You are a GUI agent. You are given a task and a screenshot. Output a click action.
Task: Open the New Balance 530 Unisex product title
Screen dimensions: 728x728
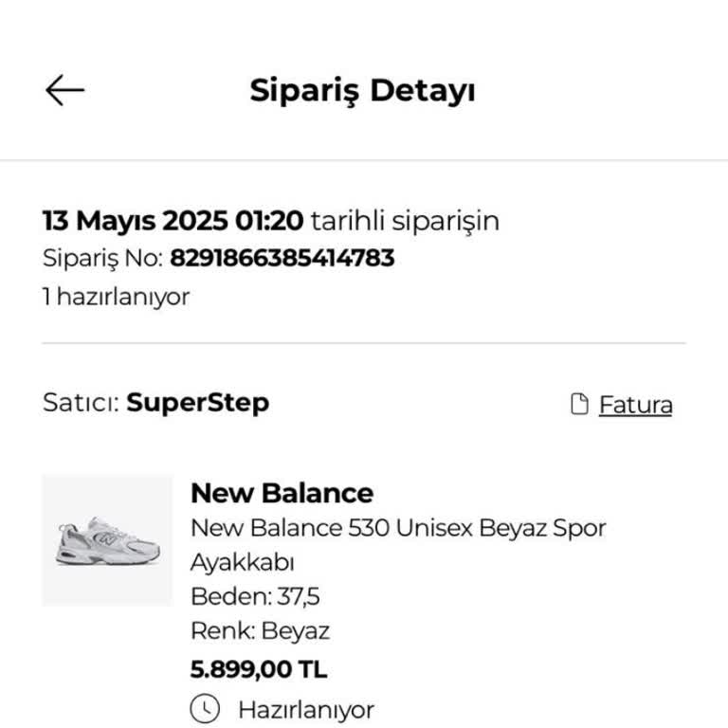tap(398, 528)
